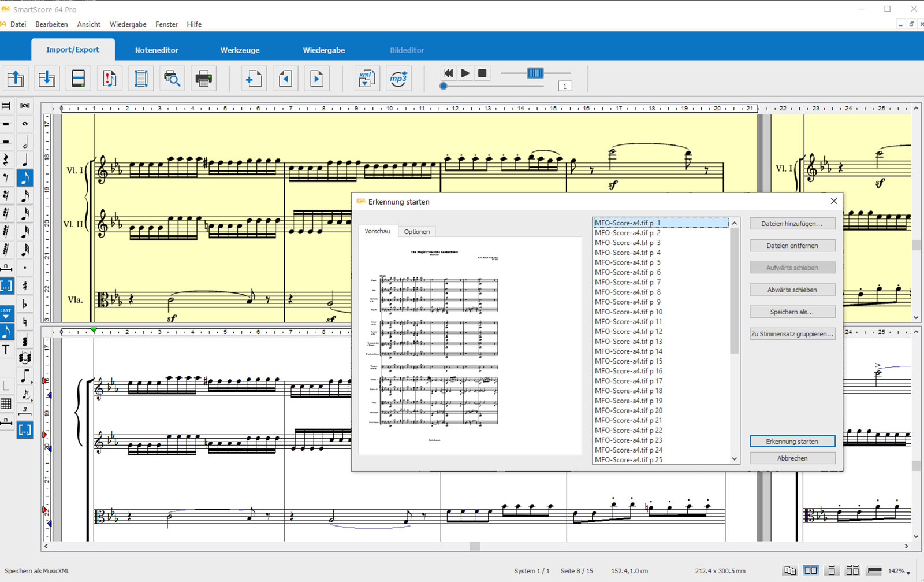Click the Speichern als... button

coord(792,312)
